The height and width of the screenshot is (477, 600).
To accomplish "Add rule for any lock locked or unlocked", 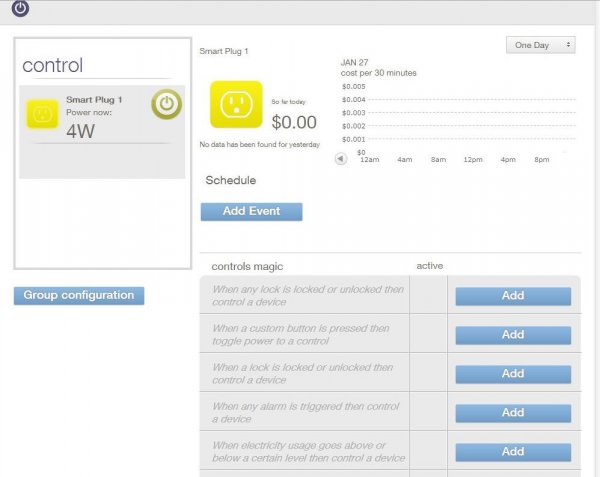I will pos(512,296).
